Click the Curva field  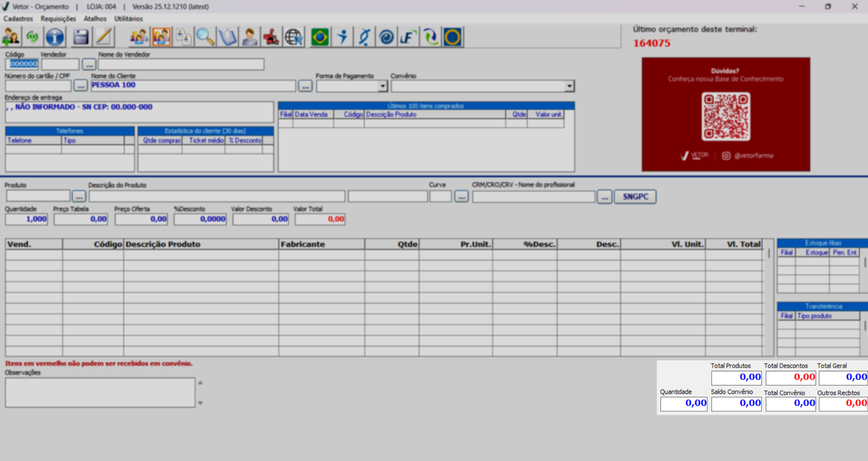click(x=440, y=196)
